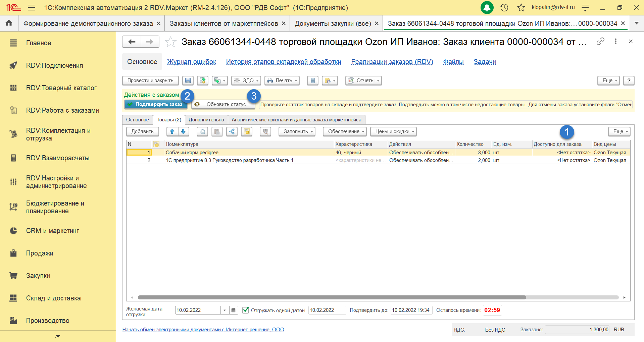Open the calendar picker for desired shipment date
Screen dimensions: 644x342
[234, 310]
